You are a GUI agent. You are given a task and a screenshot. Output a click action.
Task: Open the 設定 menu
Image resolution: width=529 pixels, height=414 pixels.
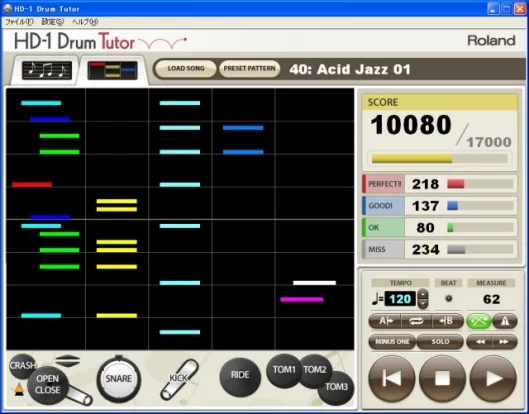[x=53, y=22]
